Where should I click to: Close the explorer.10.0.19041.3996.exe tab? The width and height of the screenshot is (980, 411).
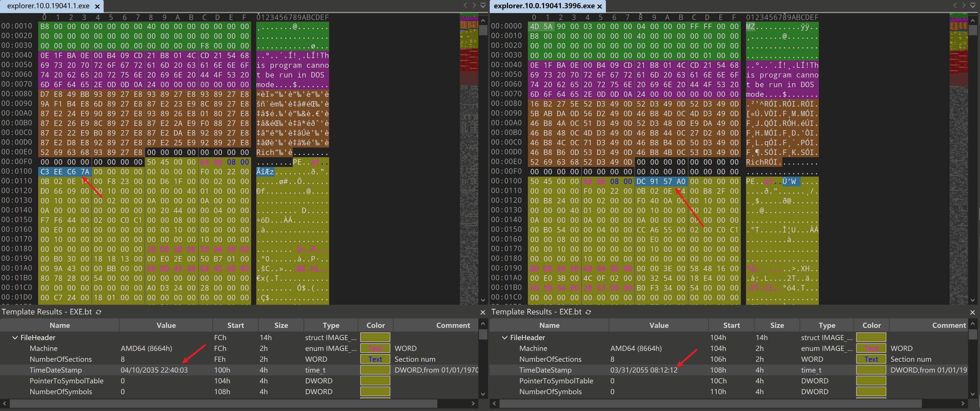pyautogui.click(x=600, y=7)
